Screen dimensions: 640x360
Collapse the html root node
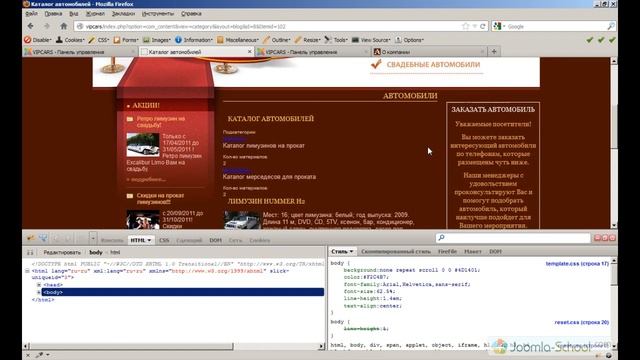[27, 271]
